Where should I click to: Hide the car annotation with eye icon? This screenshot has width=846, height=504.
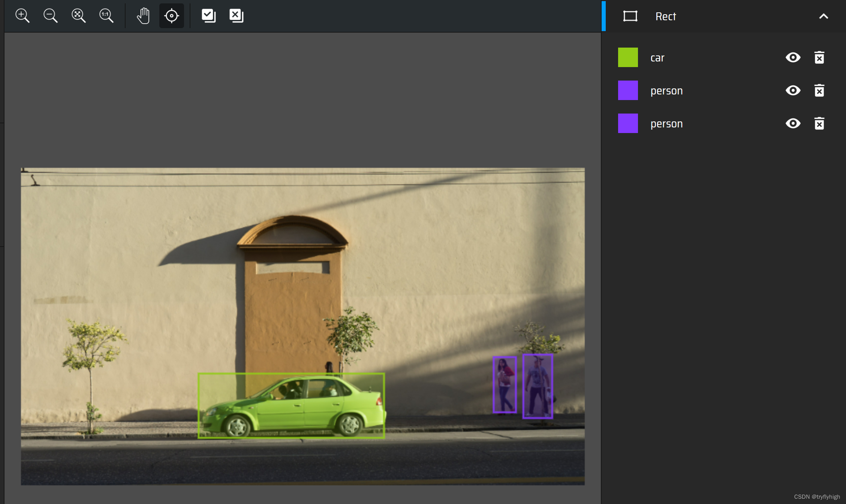(793, 58)
